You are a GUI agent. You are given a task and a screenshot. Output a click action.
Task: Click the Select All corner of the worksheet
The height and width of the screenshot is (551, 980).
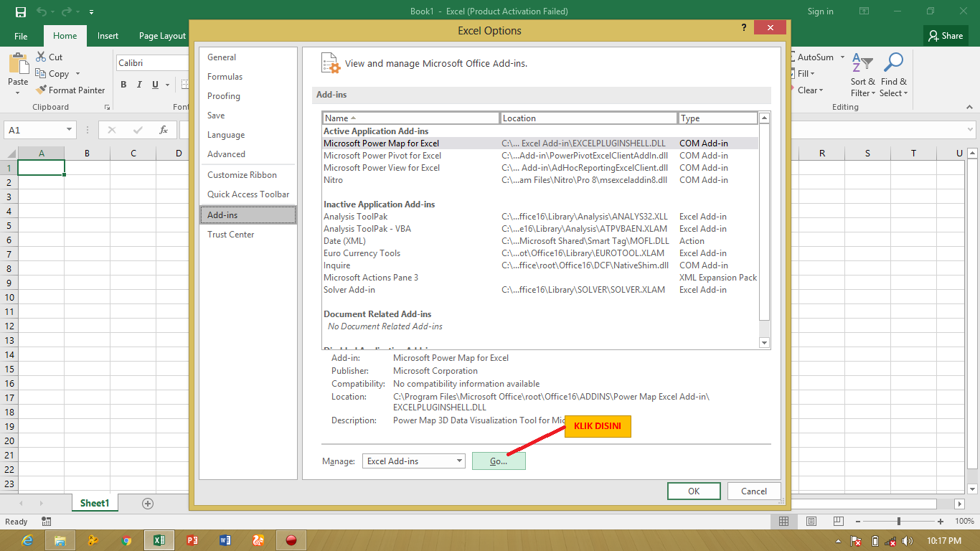click(x=9, y=154)
